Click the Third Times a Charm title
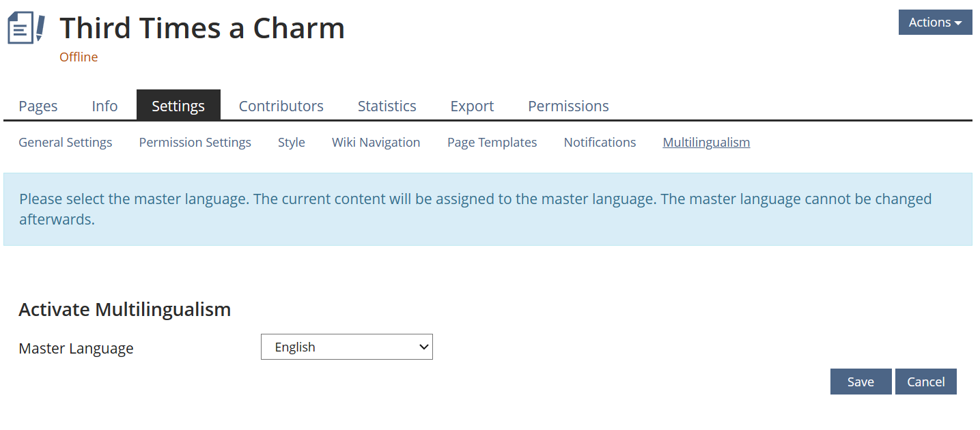This screenshot has width=980, height=430. [x=202, y=28]
